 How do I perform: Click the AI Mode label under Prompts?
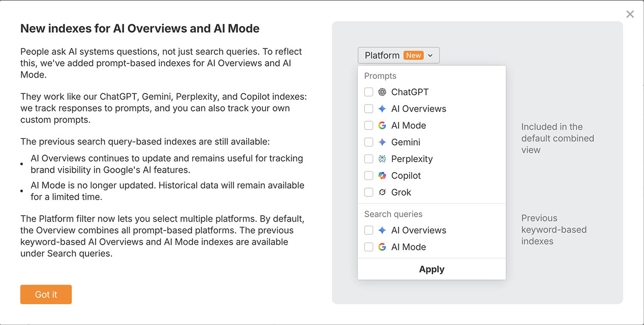[409, 126]
